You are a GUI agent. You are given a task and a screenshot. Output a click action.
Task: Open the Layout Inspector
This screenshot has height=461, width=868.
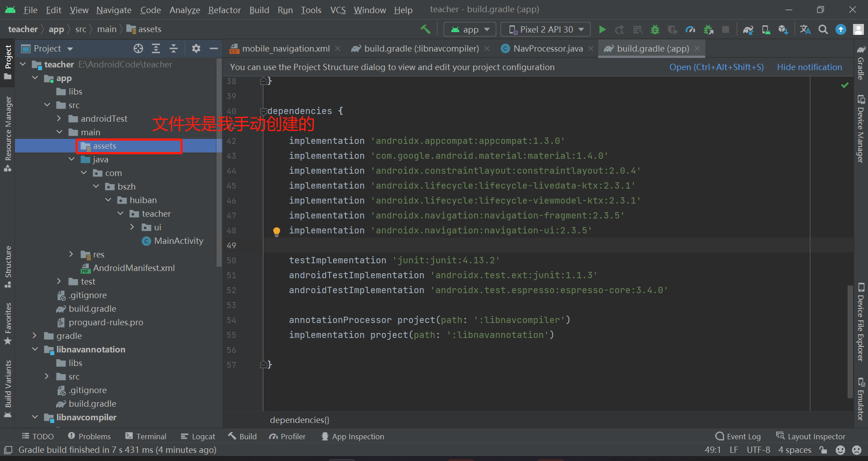811,437
